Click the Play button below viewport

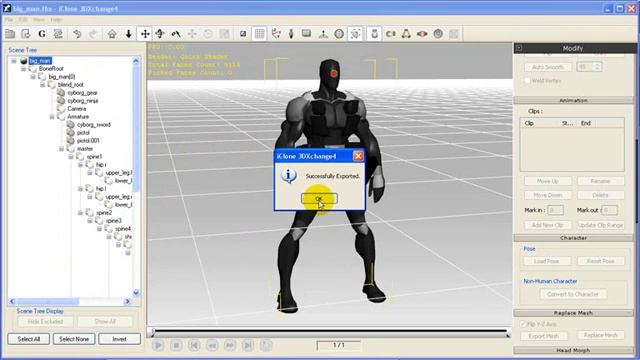pos(158,346)
